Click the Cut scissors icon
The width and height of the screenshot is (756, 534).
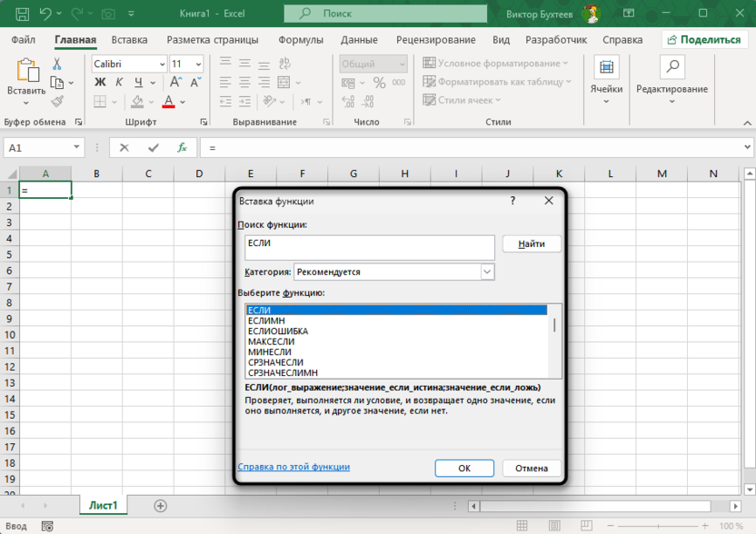pos(57,64)
